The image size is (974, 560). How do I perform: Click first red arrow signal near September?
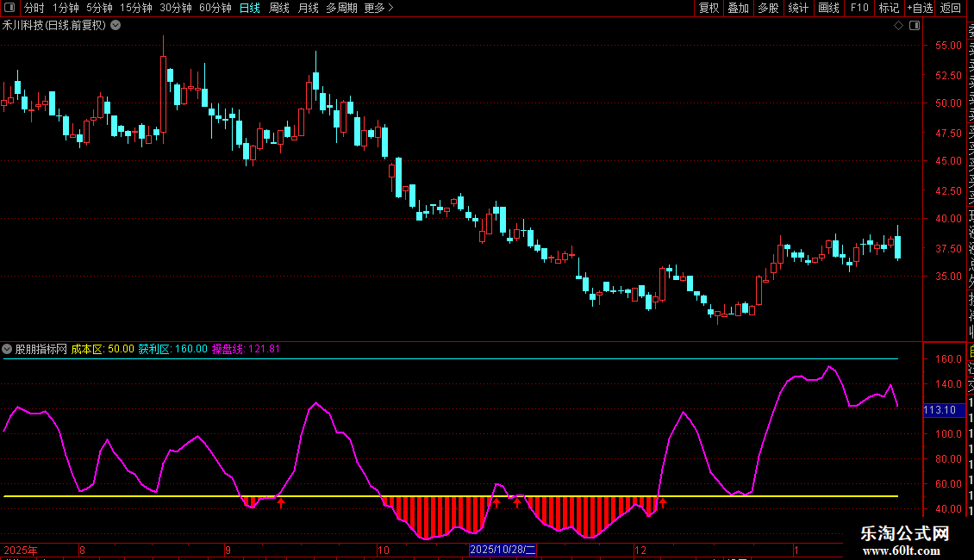tap(280, 502)
